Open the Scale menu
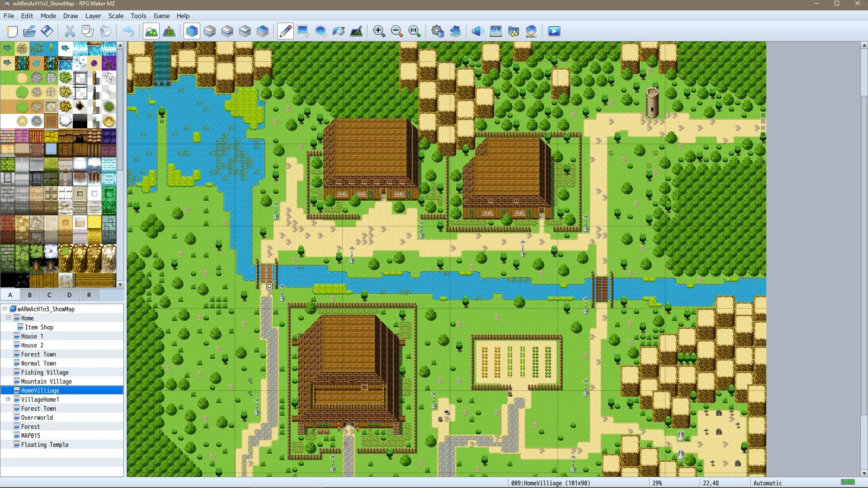The image size is (868, 488). click(116, 15)
